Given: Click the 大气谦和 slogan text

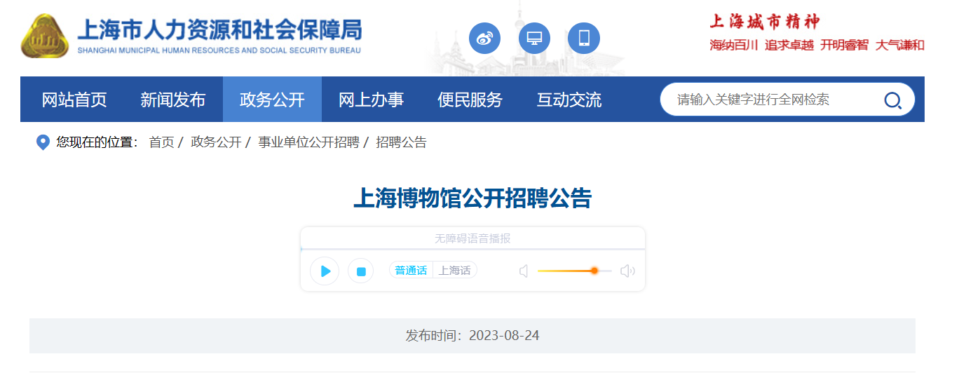Looking at the screenshot, I should pyautogui.click(x=900, y=46).
